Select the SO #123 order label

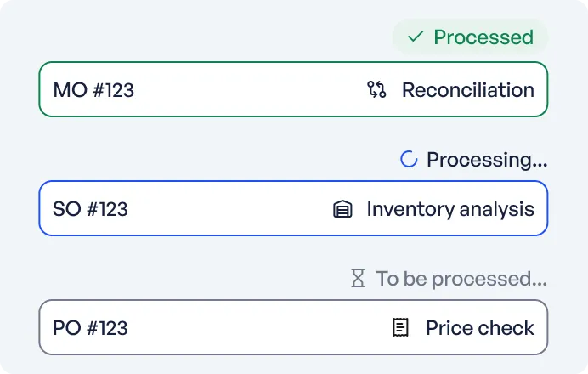coord(91,208)
